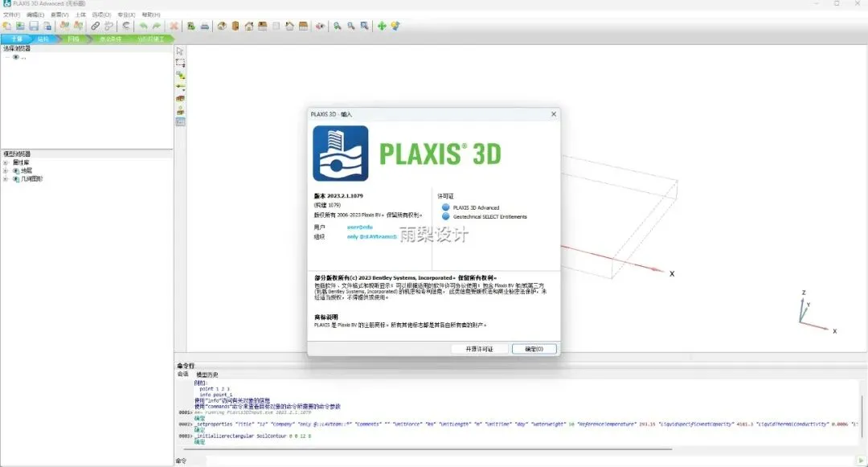
Task: Close the PLAXIS 3D about dialog
Action: pos(554,114)
